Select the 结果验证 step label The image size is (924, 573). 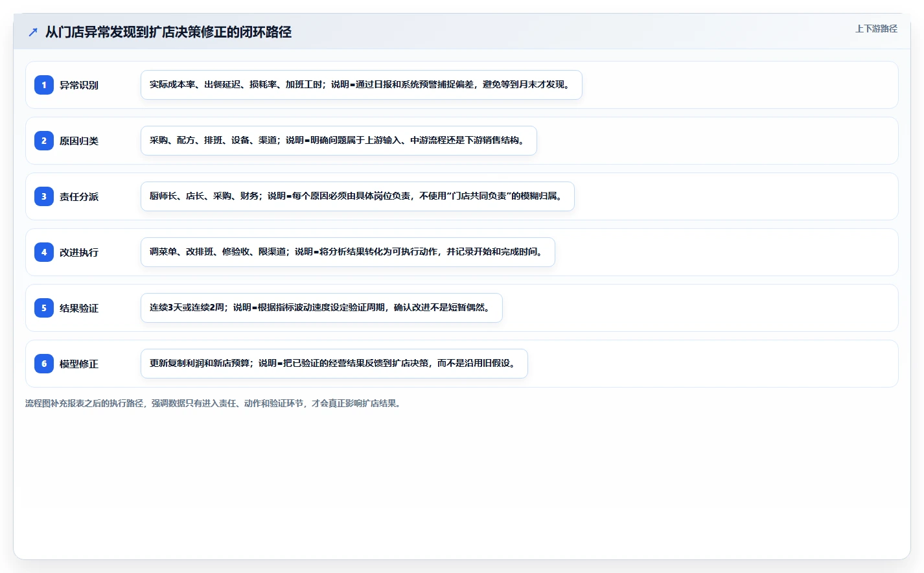(79, 308)
